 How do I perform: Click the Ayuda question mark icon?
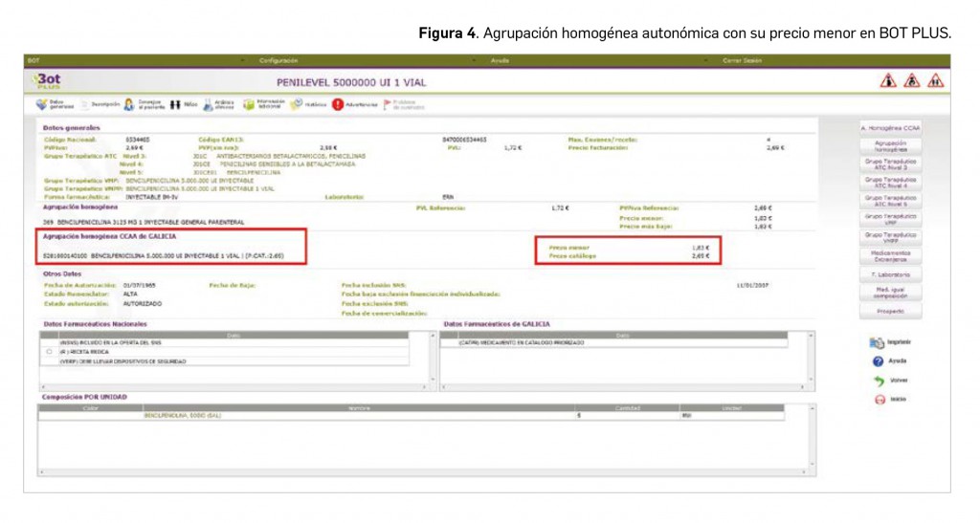click(877, 361)
